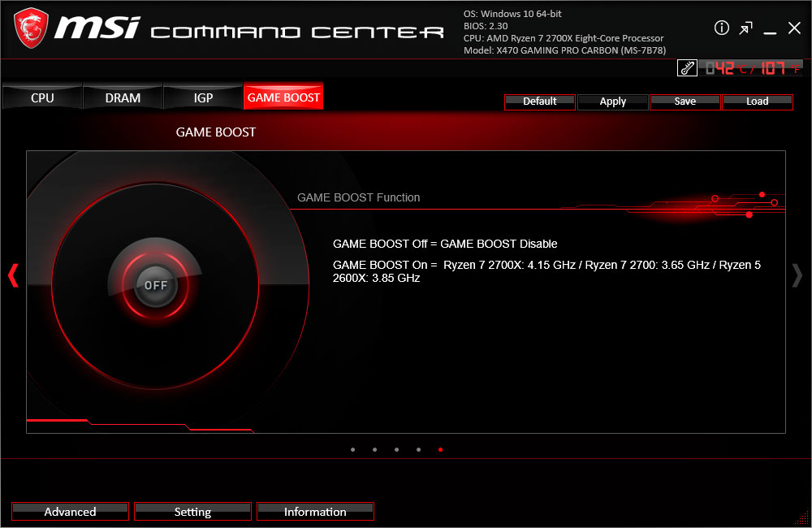The image size is (812, 528).
Task: Select the IGP tab
Action: pyautogui.click(x=203, y=97)
